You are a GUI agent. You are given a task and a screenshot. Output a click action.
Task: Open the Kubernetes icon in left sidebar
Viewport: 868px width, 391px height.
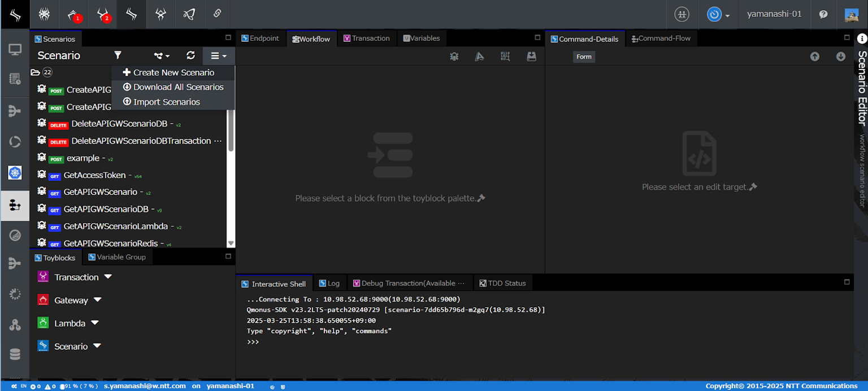15,173
